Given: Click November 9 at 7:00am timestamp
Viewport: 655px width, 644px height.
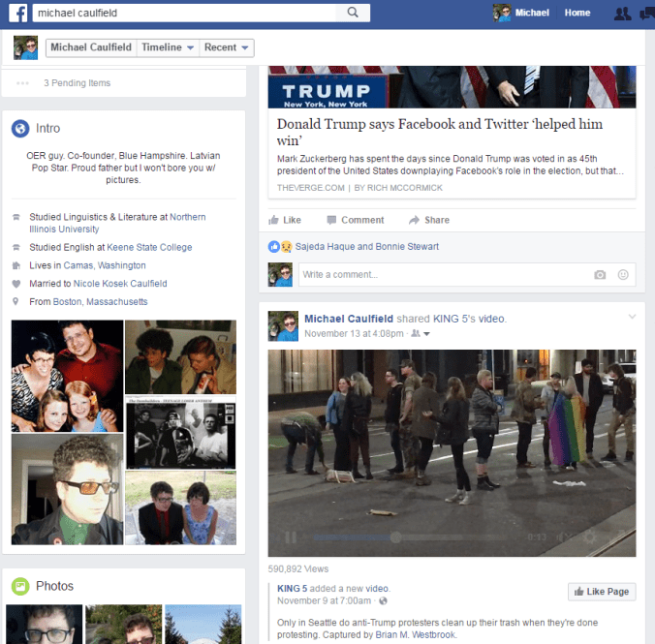Looking at the screenshot, I should 325,601.
